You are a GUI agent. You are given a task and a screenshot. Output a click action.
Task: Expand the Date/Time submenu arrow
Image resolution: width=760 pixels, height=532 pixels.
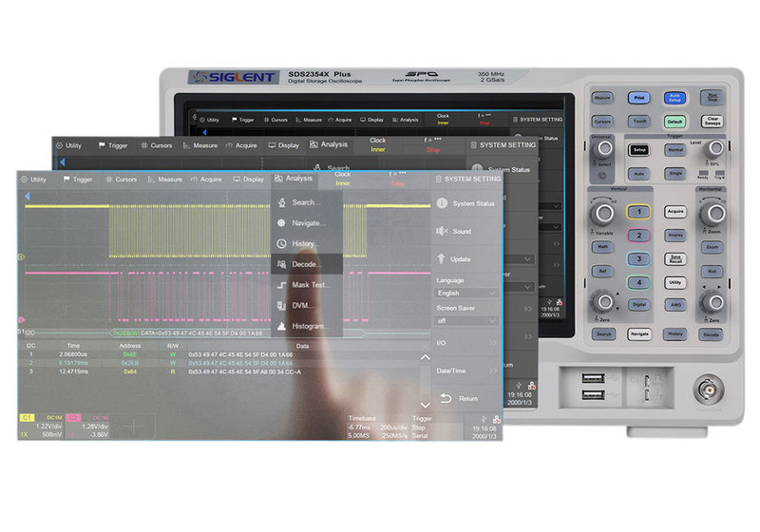[493, 370]
